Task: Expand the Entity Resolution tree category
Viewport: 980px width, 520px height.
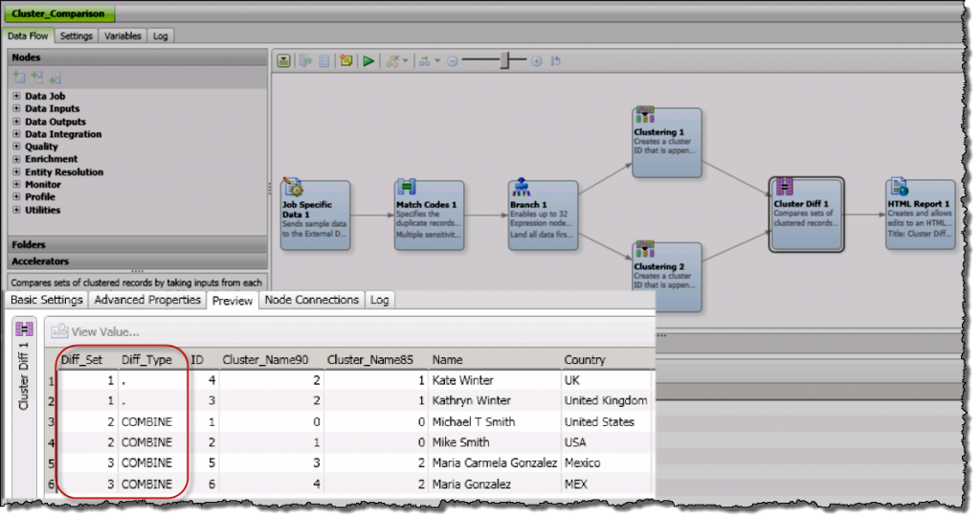Action: point(16,172)
